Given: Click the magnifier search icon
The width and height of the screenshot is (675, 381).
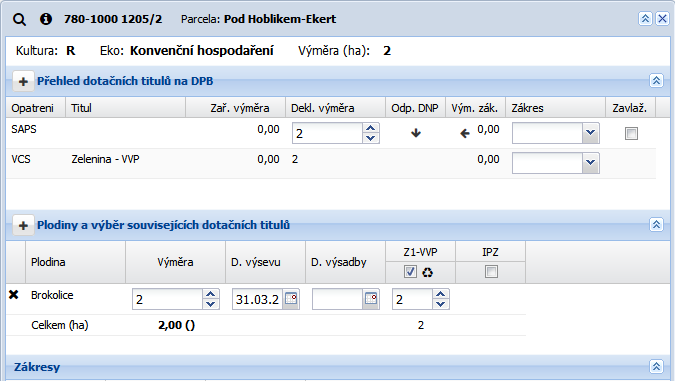Looking at the screenshot, I should 19,19.
